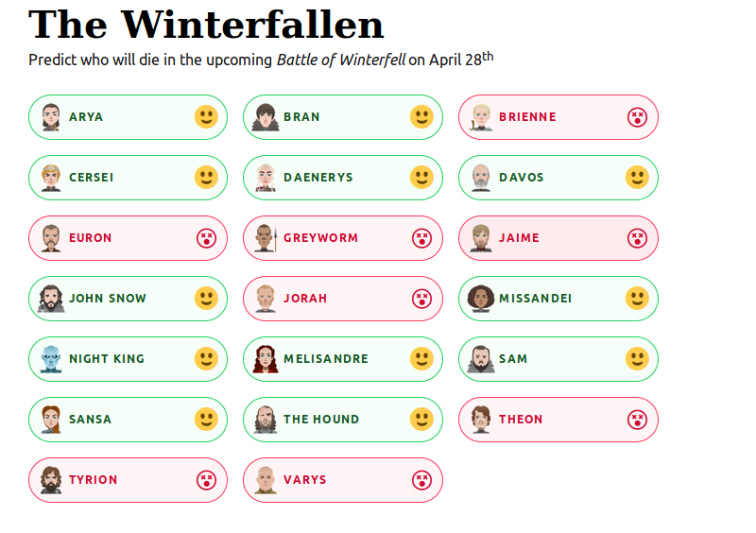Click the Davos card
The height and width of the screenshot is (533, 756).
click(x=558, y=178)
